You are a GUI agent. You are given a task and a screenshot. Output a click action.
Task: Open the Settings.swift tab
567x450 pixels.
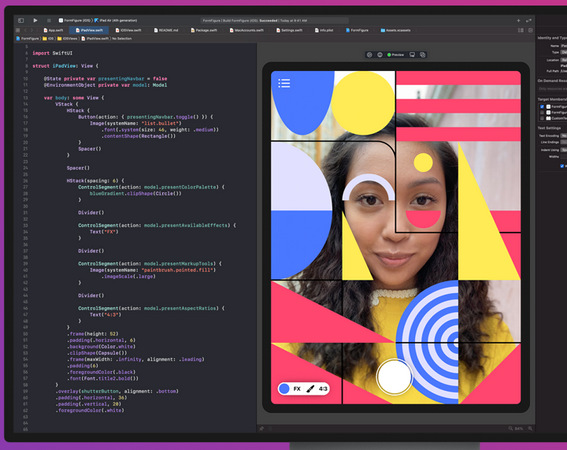pos(289,30)
